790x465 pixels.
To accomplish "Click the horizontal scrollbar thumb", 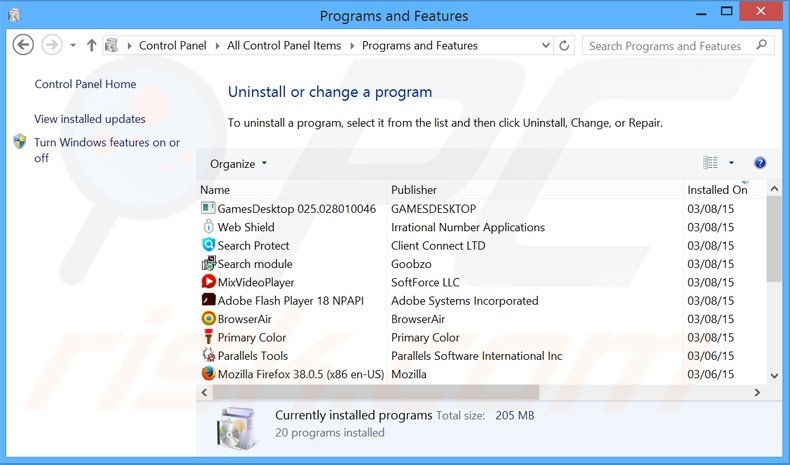I will 376,392.
